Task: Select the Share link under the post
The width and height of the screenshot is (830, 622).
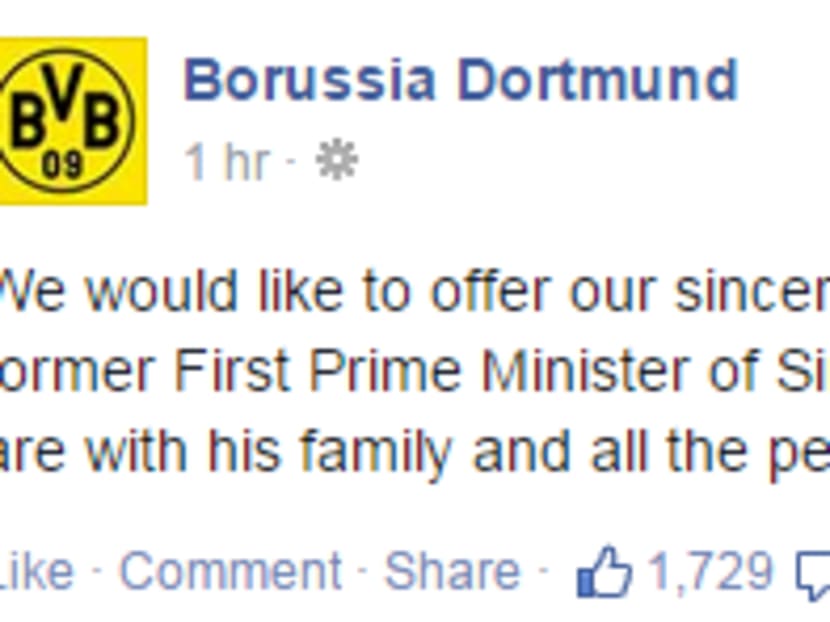Action: pyautogui.click(x=452, y=572)
